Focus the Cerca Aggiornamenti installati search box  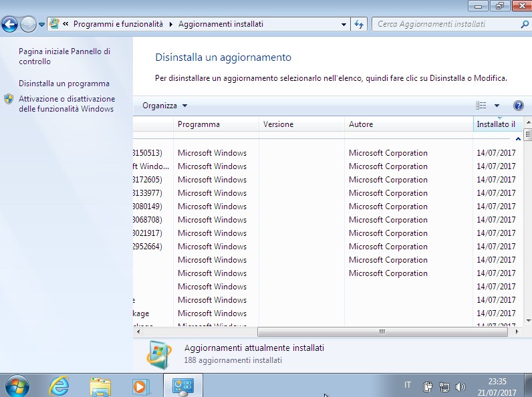[x=446, y=24]
